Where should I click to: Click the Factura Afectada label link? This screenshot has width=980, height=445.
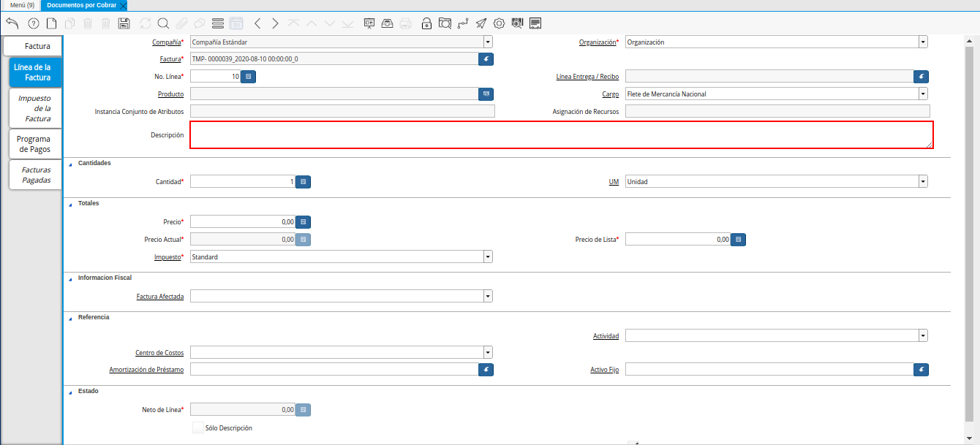(160, 297)
